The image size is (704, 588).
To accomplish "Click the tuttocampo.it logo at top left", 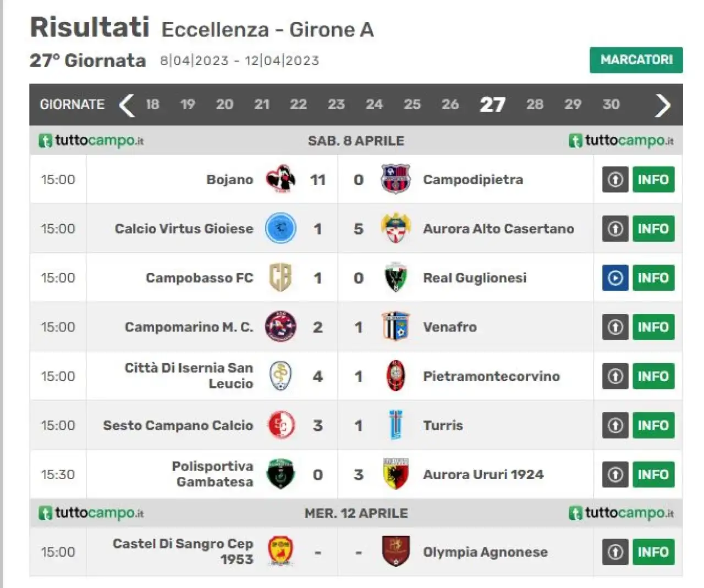I will [x=91, y=141].
